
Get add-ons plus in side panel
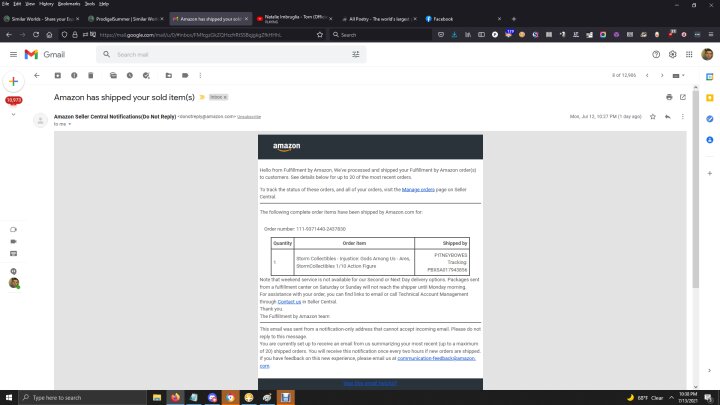[x=709, y=173]
